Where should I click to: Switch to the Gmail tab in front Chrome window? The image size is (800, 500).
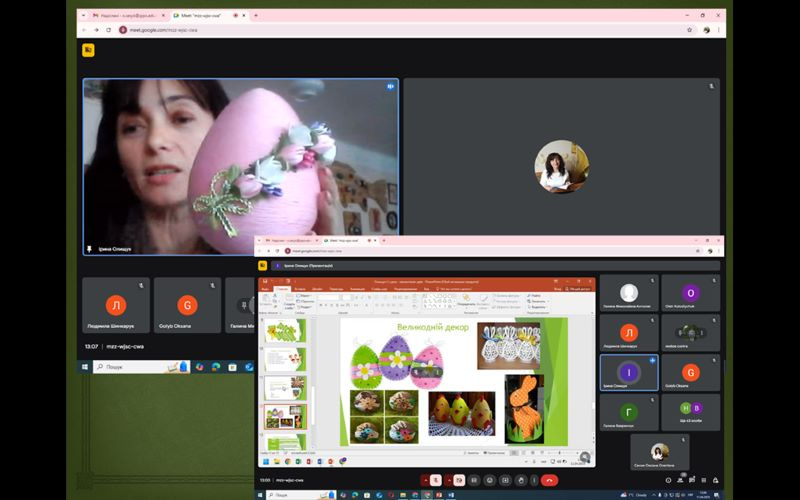[290, 240]
